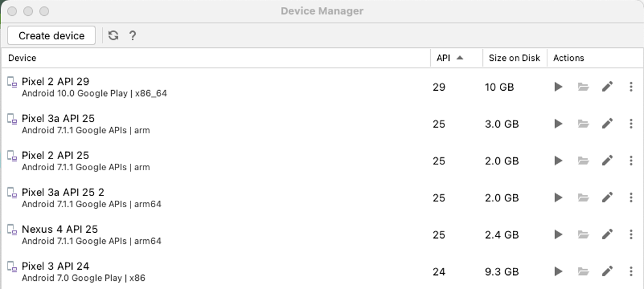Select the Pixel 2 API 25 row
Screen dimensions: 644x289
tap(322, 160)
